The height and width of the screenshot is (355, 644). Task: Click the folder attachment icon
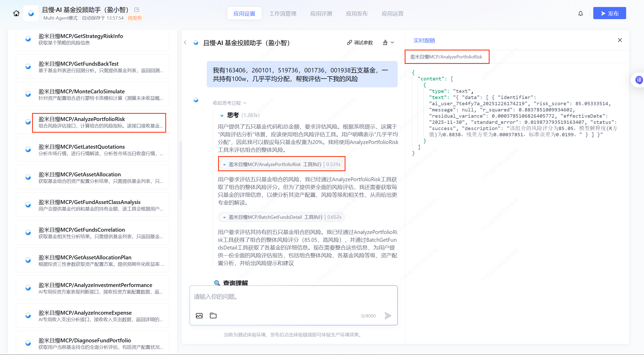click(213, 315)
